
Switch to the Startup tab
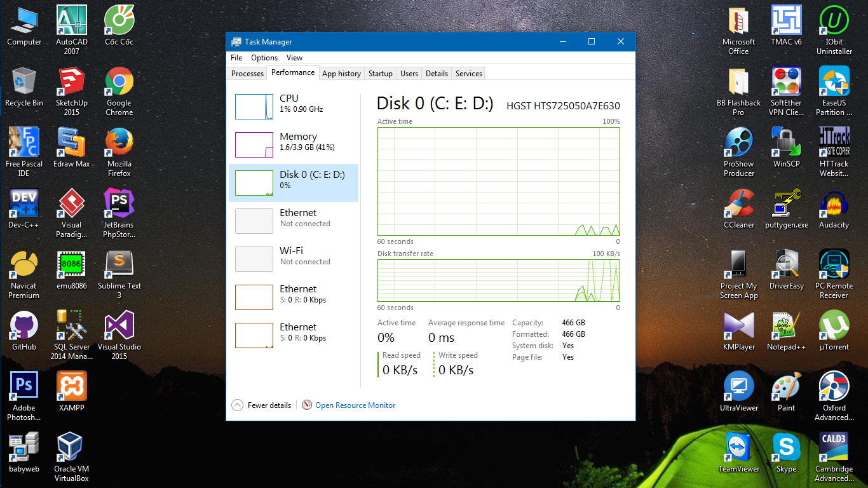[x=381, y=74]
